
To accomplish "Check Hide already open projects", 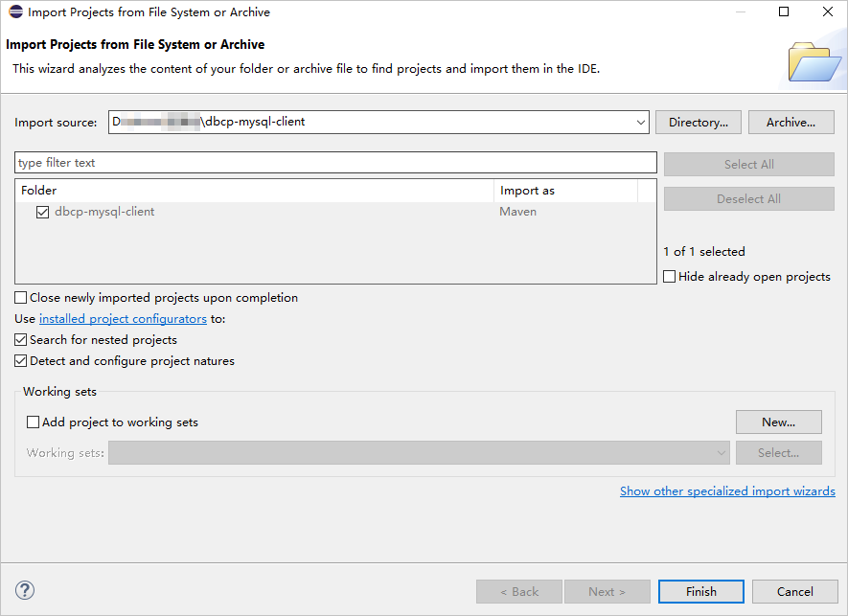I will (670, 277).
